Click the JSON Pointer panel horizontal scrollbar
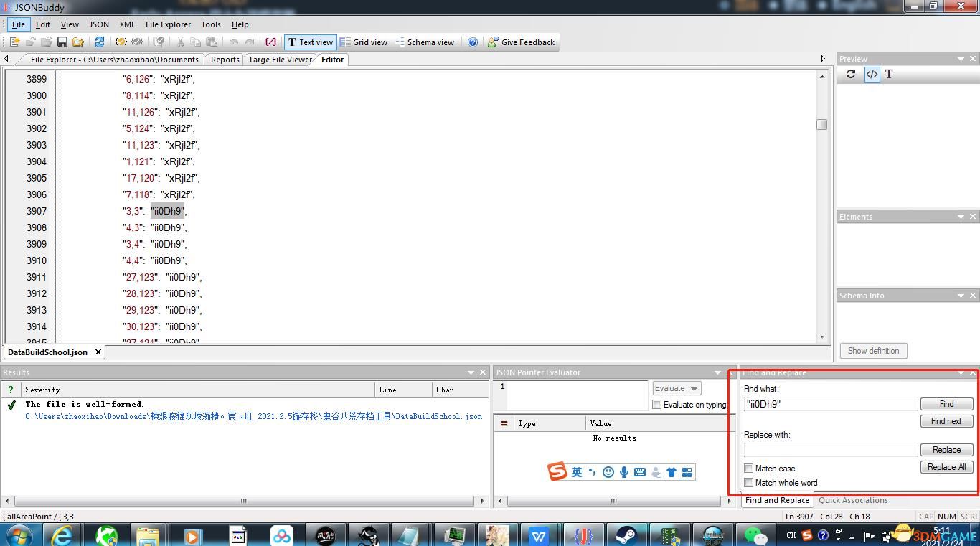Viewport: 980px width, 546px height. (x=613, y=501)
